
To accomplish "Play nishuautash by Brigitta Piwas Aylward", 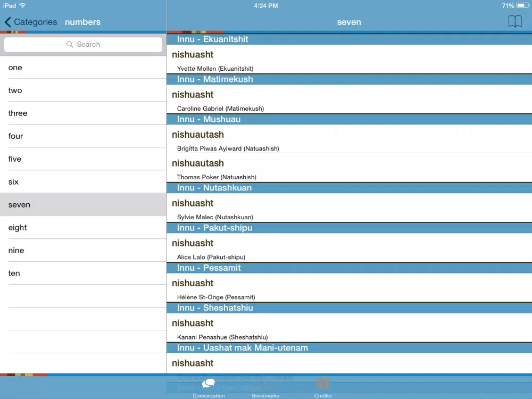I will click(349, 139).
